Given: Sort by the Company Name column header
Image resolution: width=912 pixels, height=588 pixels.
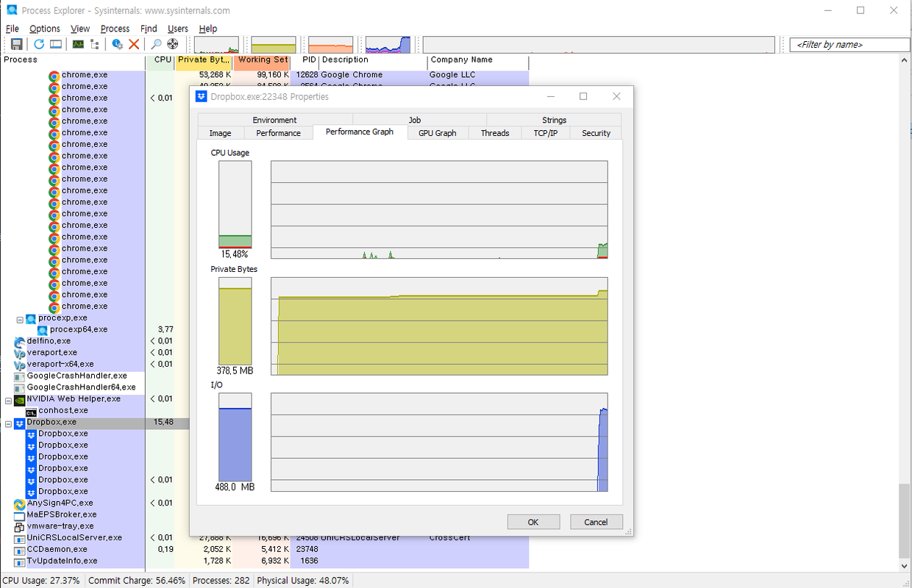Looking at the screenshot, I should pyautogui.click(x=478, y=60).
